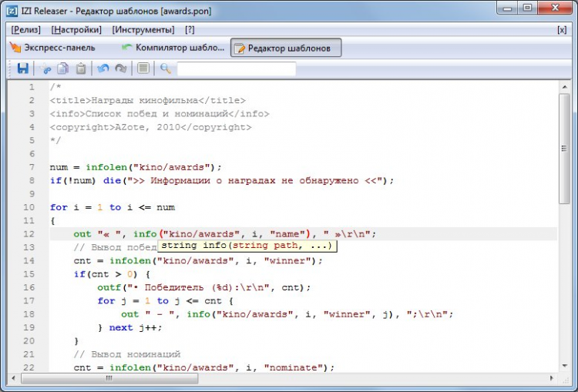578x392 pixels.
Task: Switch to the Компилятор шабло... tab
Action: [173, 48]
